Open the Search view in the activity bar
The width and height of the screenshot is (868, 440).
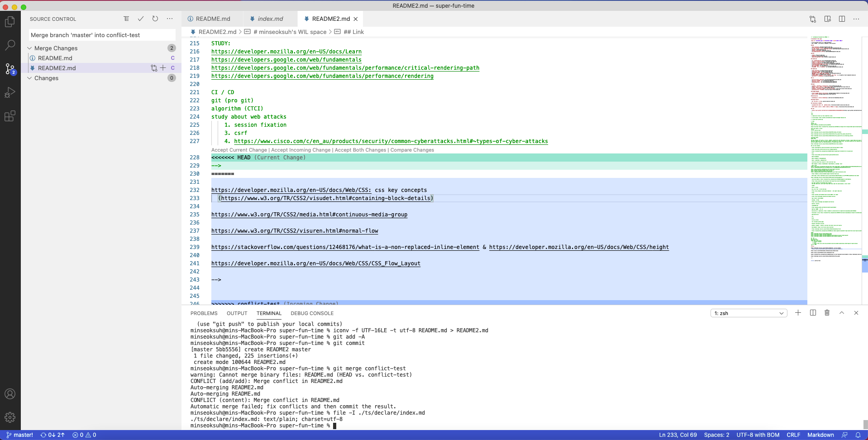point(10,45)
